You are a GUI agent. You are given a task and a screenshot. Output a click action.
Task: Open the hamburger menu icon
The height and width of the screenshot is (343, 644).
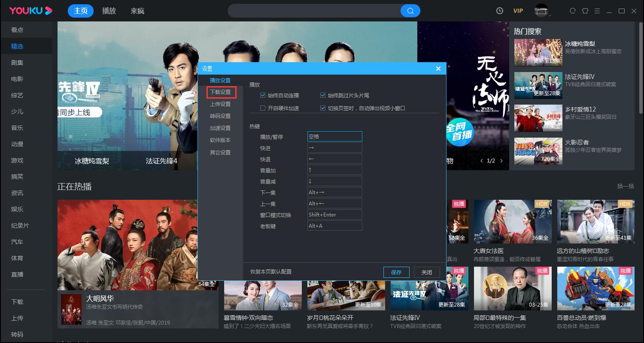(x=597, y=11)
